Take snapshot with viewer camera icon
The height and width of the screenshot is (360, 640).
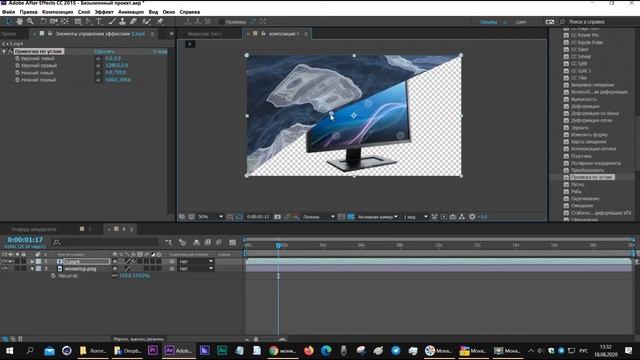pyautogui.click(x=278, y=217)
